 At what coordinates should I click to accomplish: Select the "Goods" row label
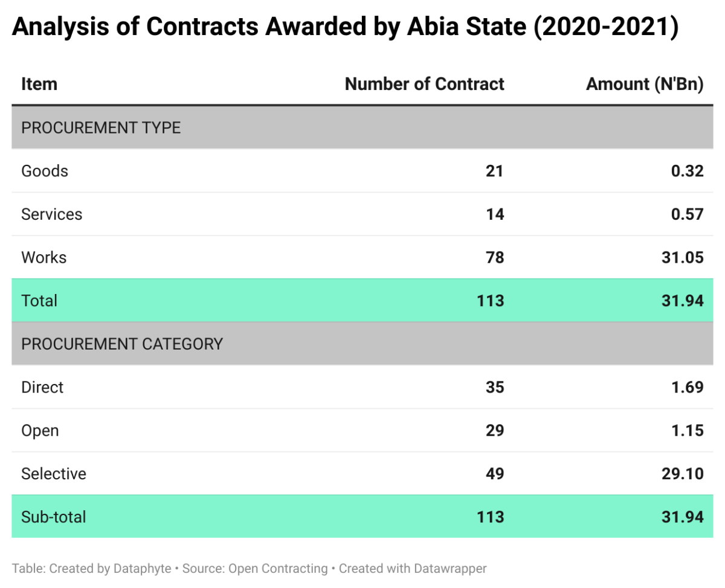pyautogui.click(x=45, y=171)
